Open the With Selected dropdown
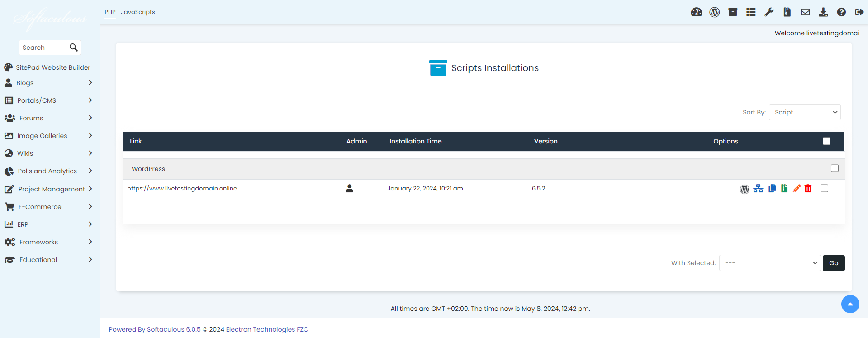 770,263
